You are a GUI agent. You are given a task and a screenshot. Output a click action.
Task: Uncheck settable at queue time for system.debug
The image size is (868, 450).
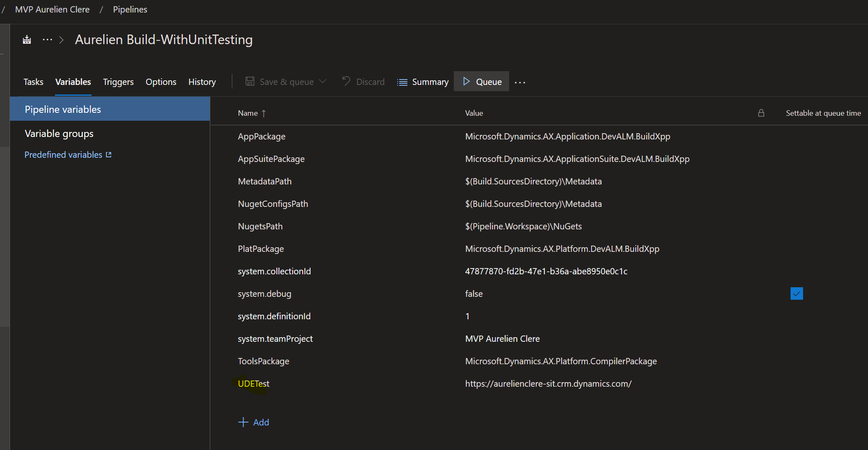(x=796, y=293)
